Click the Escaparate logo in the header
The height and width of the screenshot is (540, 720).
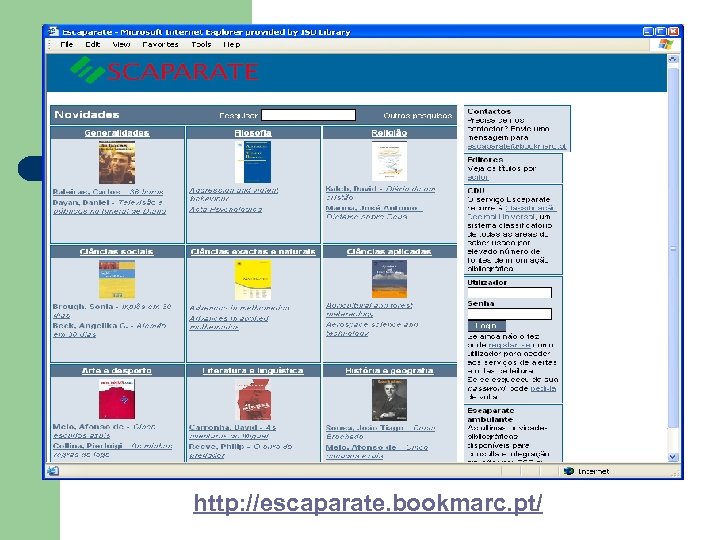click(x=164, y=70)
